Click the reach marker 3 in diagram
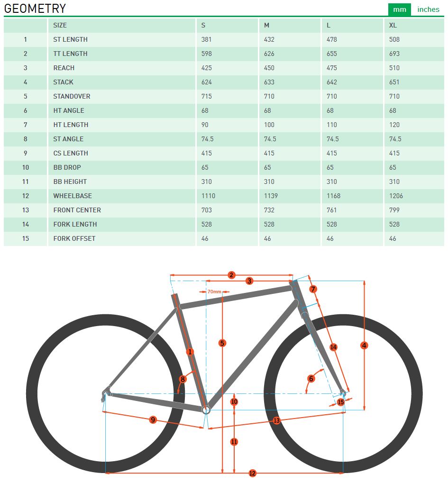 click(249, 281)
